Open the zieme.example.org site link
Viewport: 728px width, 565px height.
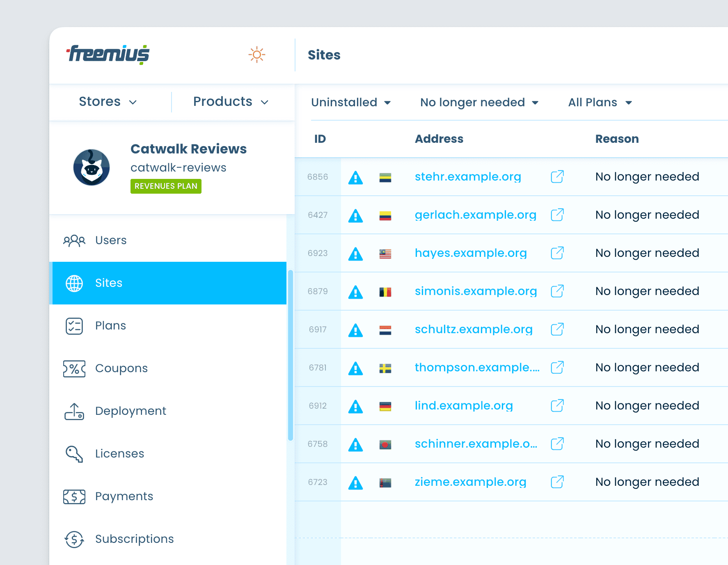pos(471,482)
